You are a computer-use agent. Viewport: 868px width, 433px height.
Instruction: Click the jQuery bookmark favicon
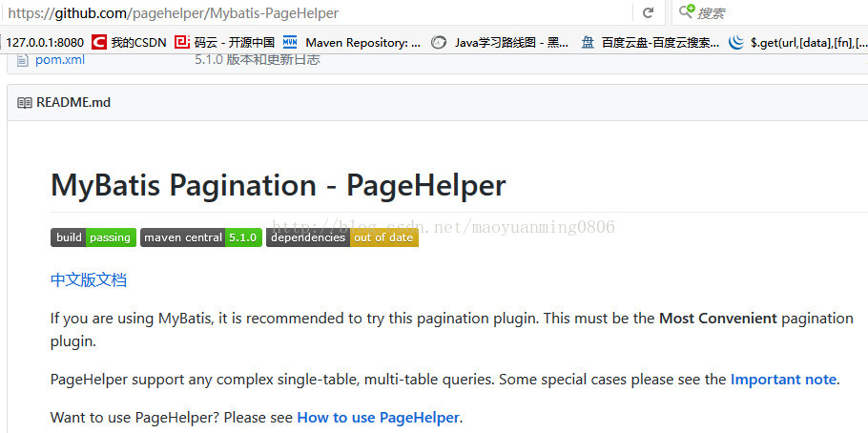[736, 42]
